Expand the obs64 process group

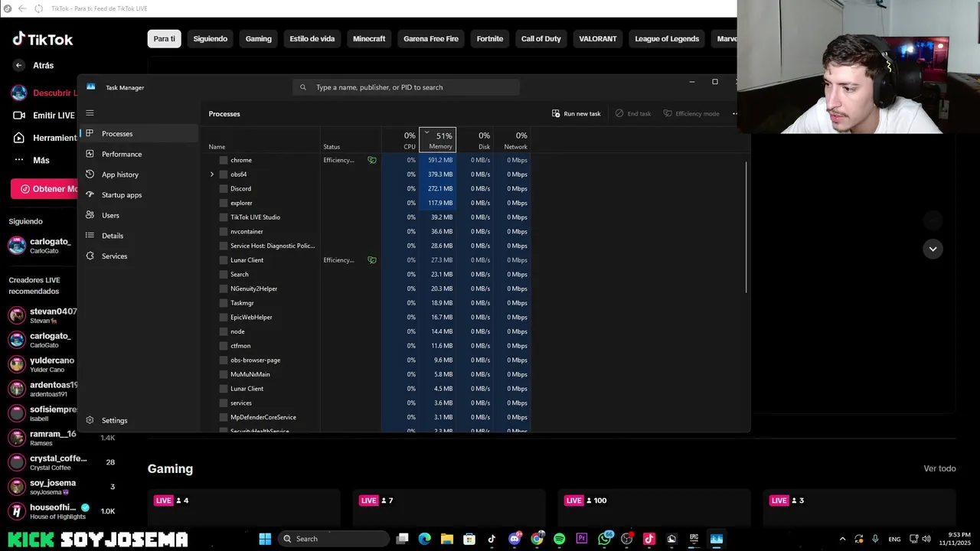[x=212, y=174]
